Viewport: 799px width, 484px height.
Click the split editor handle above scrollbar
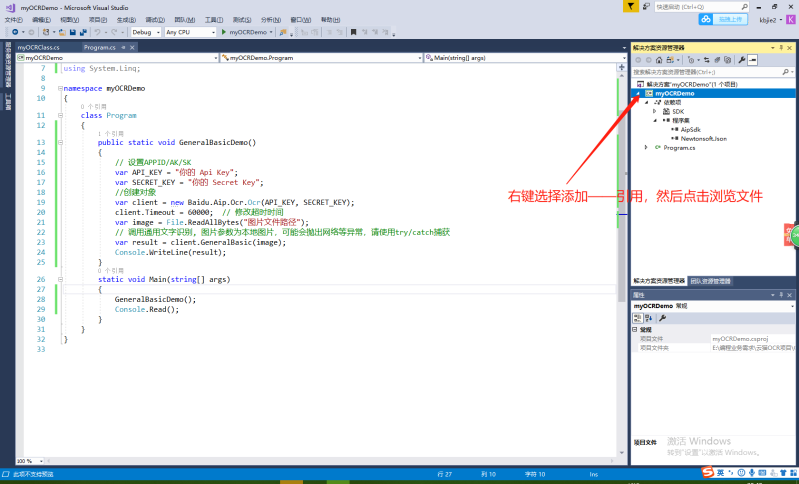tap(622, 67)
